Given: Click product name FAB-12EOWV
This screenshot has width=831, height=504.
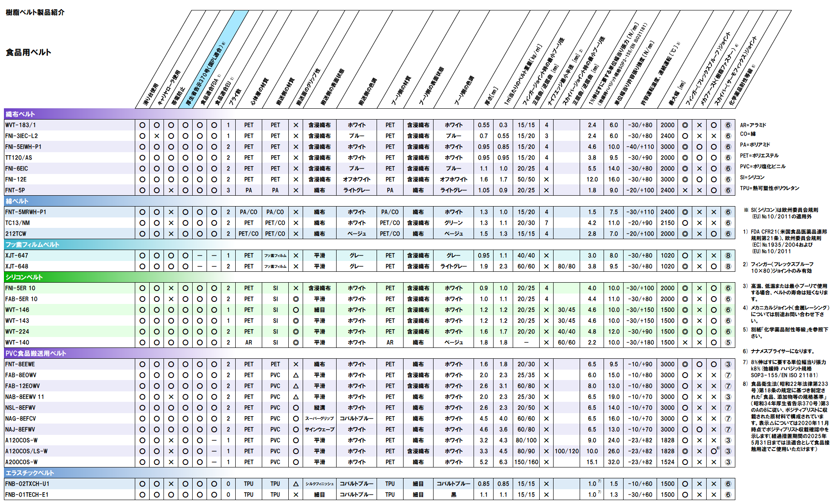Looking at the screenshot, I should (x=23, y=386).
